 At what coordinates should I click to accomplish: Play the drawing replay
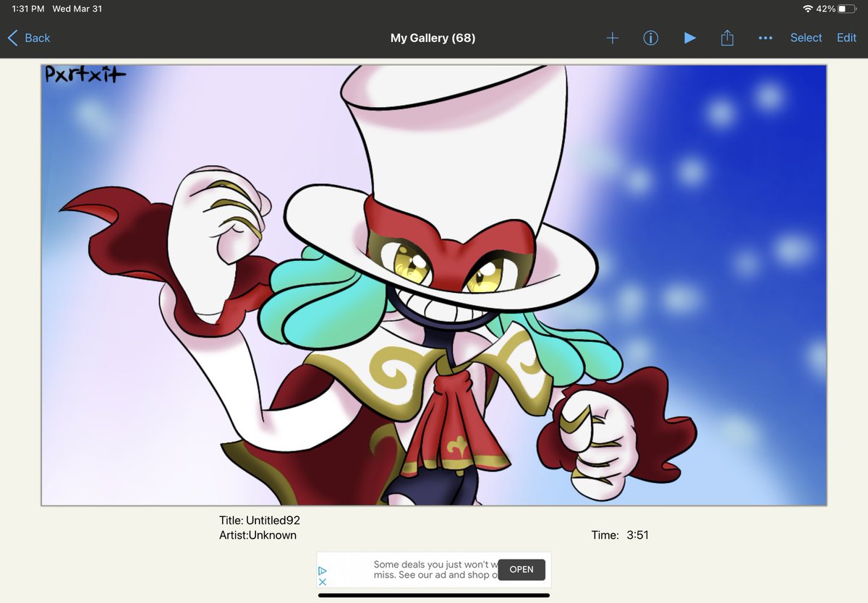(690, 38)
